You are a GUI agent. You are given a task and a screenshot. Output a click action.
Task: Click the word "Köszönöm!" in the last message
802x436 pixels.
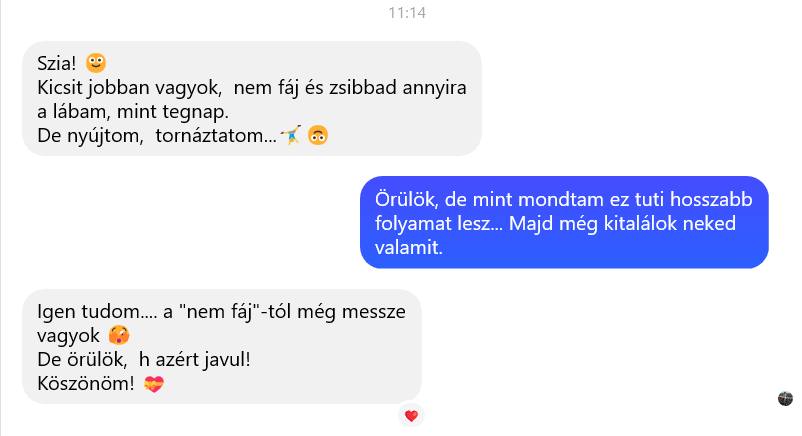pyautogui.click(x=86, y=384)
